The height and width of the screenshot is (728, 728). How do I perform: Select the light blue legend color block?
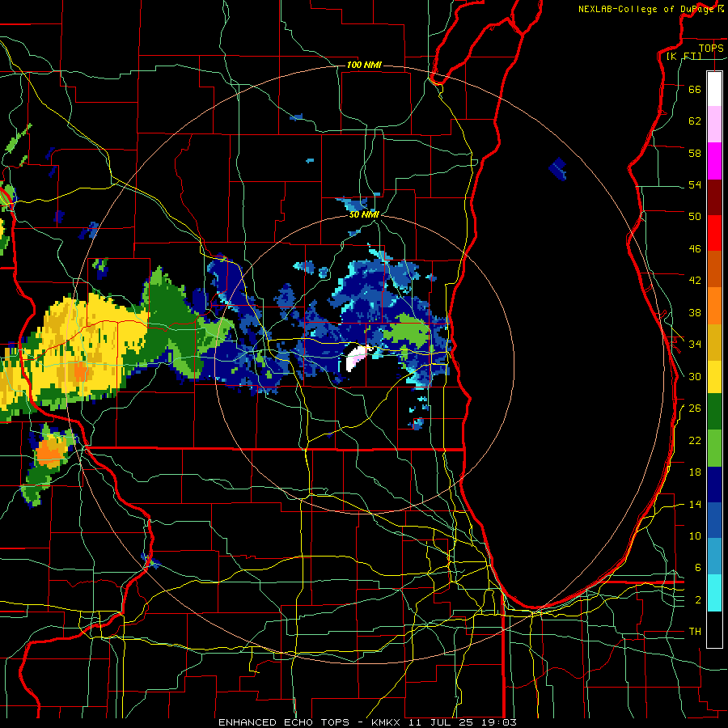click(x=714, y=557)
